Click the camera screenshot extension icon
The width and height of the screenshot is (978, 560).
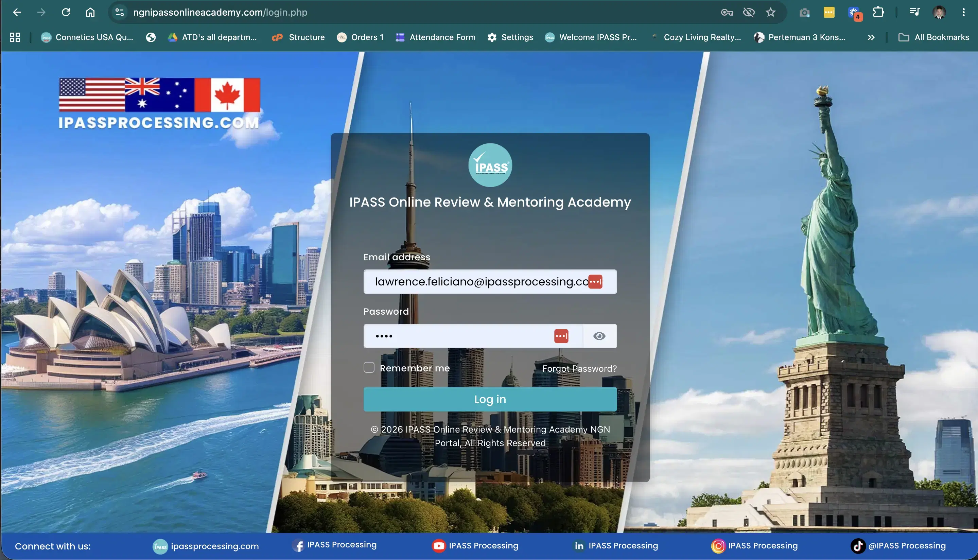click(x=804, y=12)
